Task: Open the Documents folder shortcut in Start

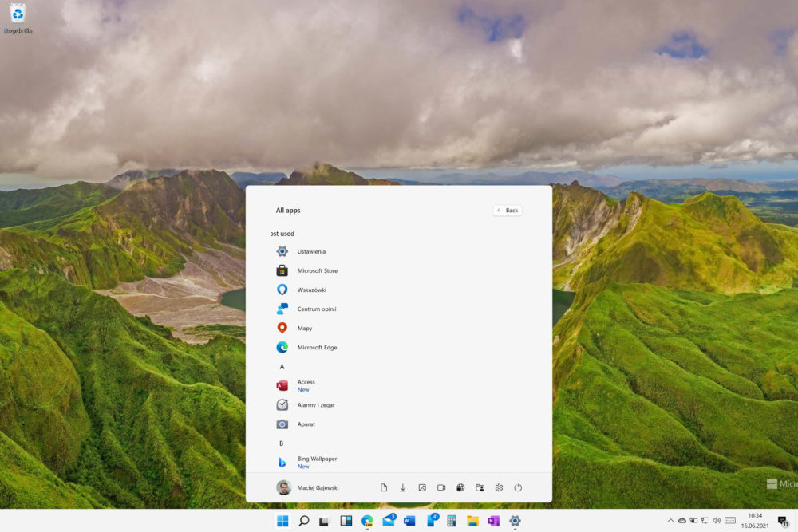Action: point(384,488)
